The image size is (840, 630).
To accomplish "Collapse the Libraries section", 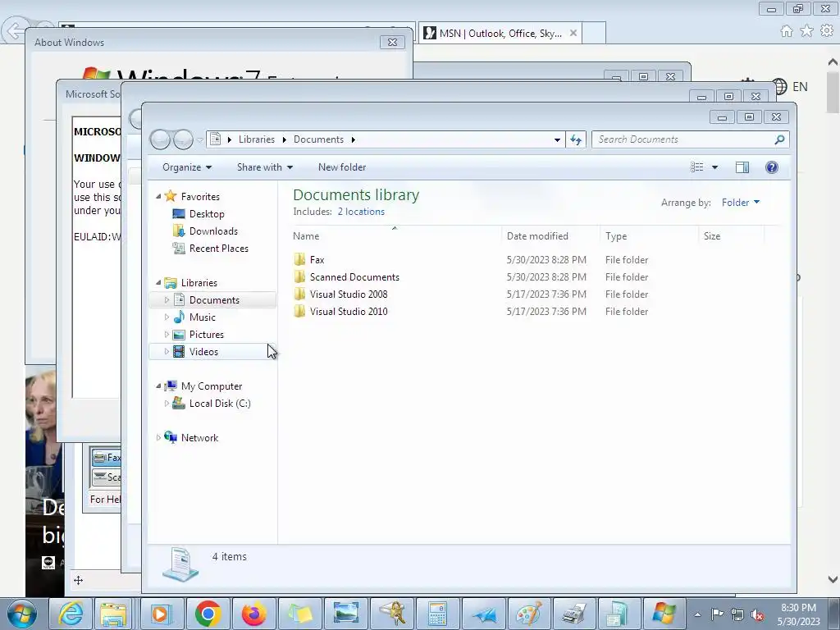I will point(158,282).
